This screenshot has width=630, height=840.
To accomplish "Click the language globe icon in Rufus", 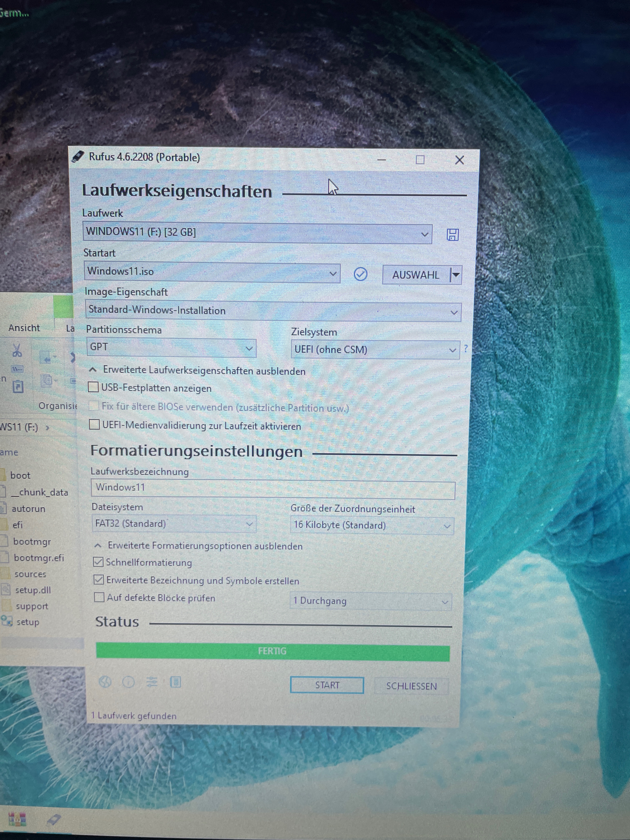I will (105, 682).
